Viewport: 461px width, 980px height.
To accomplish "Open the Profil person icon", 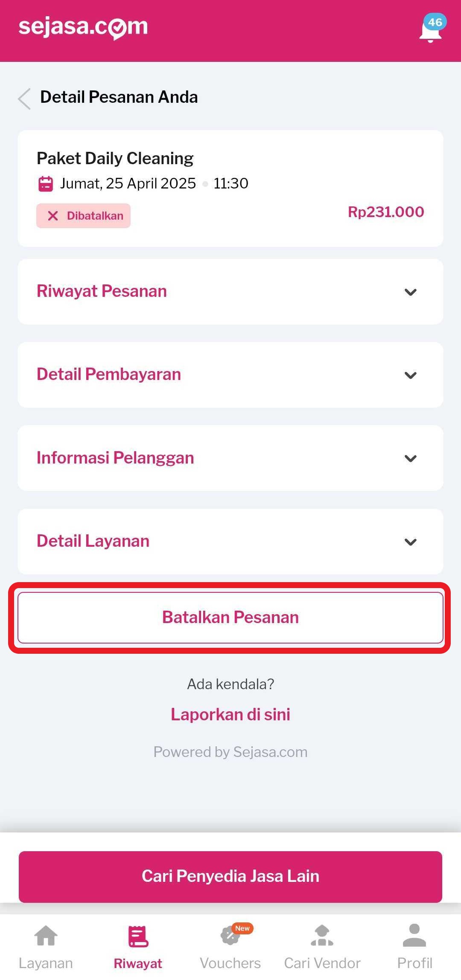I will (x=414, y=936).
